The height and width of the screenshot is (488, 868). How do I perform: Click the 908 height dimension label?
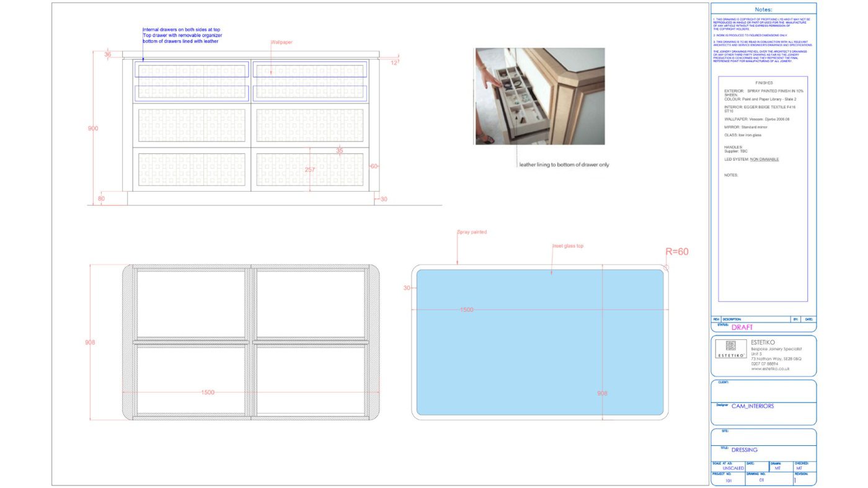91,340
